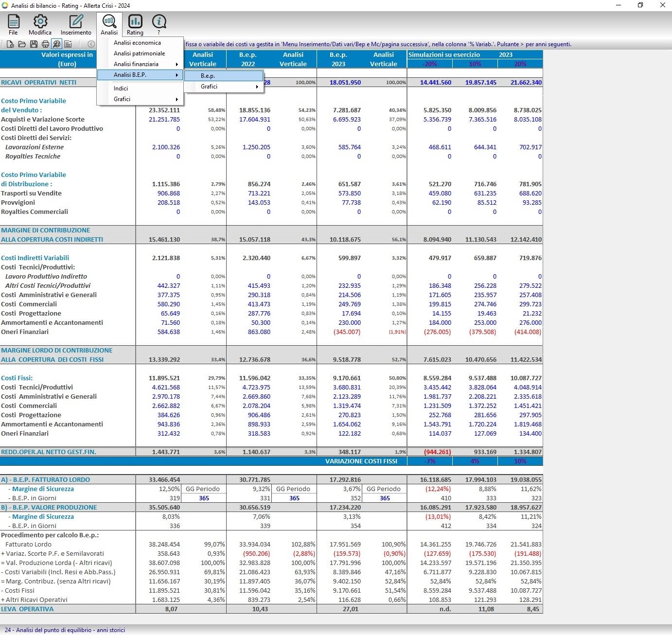The height and width of the screenshot is (635, 672).
Task: Click 'RICAVI OPERATIVI NETTI' row label
Action: (39, 83)
